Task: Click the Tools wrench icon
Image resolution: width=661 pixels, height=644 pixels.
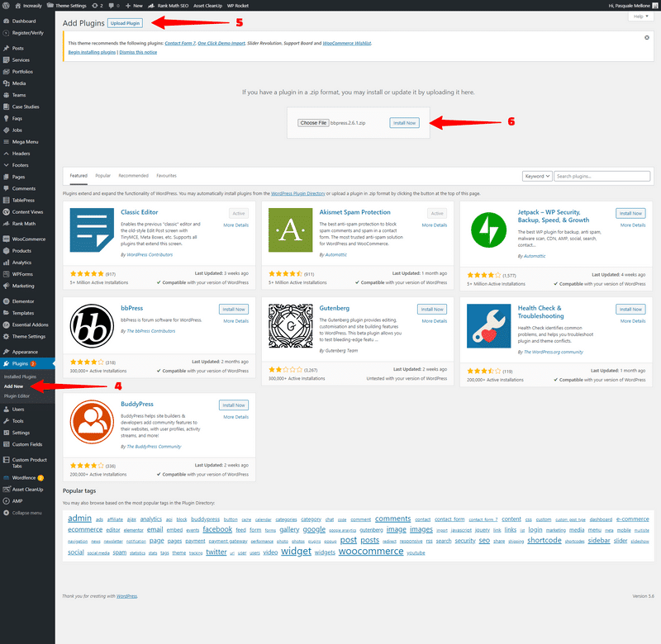Action: coord(6,421)
